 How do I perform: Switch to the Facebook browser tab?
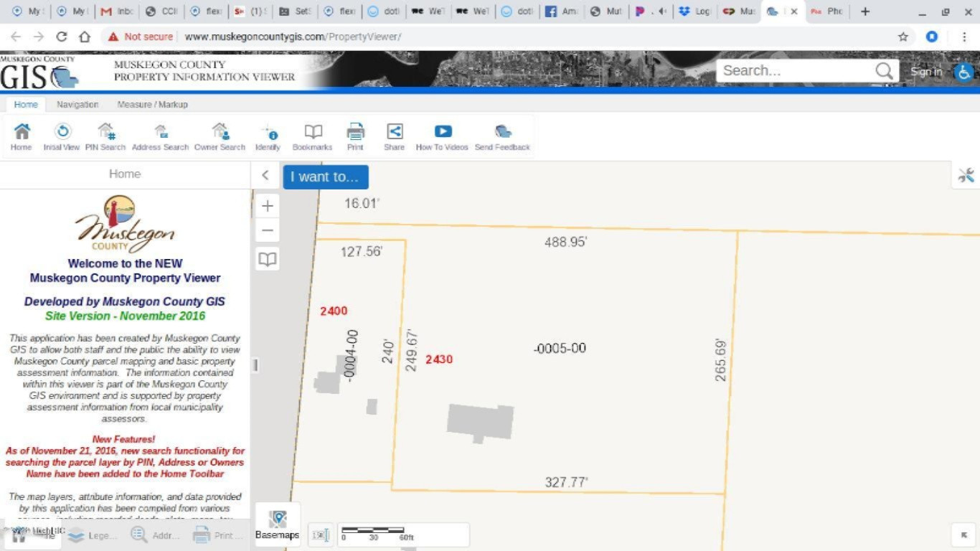pos(561,11)
